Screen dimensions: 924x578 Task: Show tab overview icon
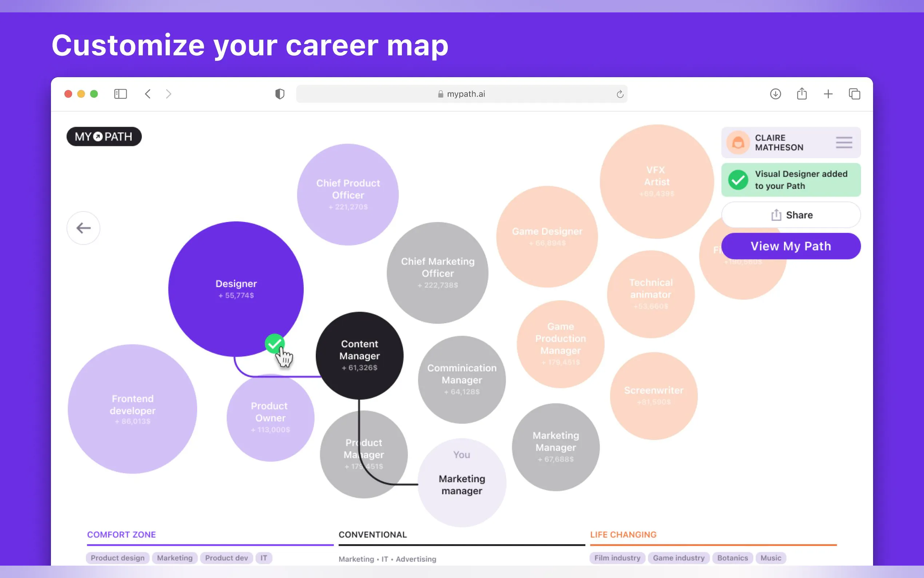point(854,94)
